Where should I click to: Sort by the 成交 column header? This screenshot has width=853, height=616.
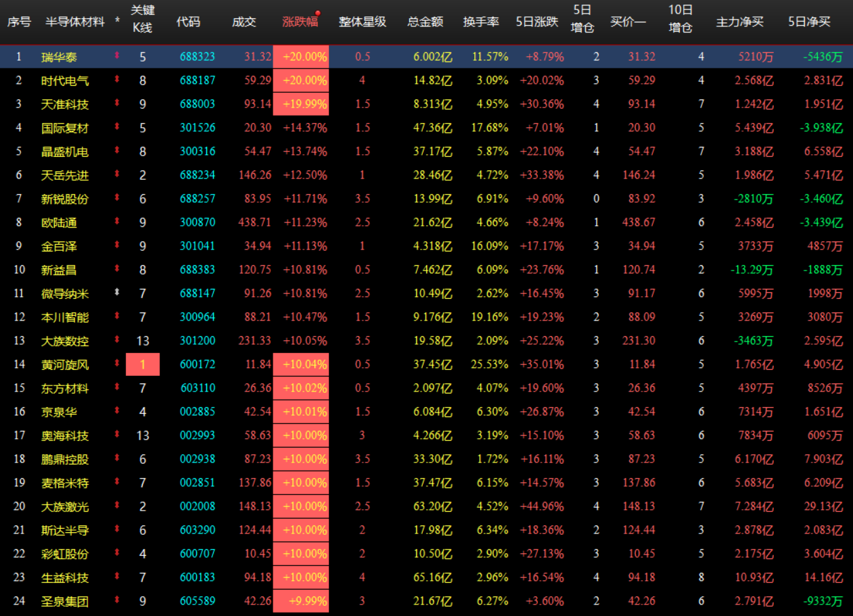[244, 22]
